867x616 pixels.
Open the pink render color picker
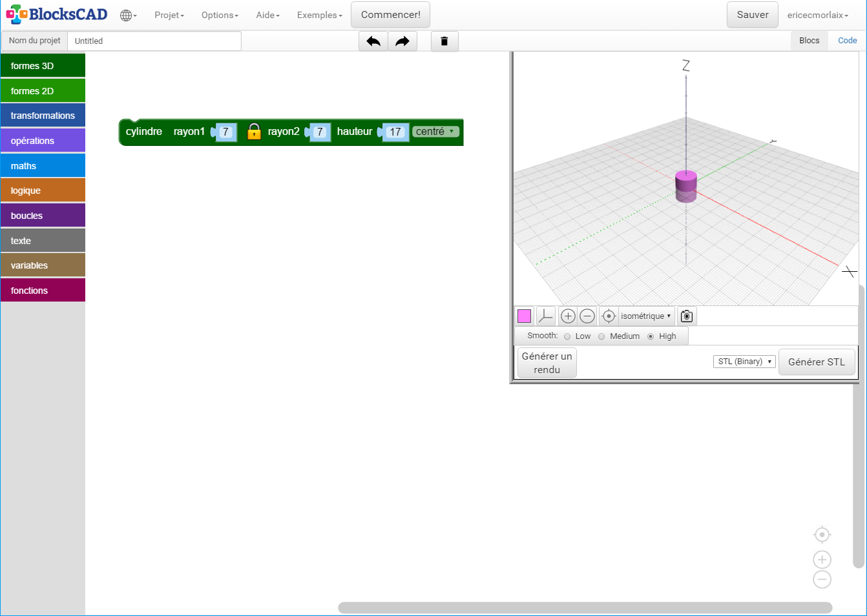525,316
